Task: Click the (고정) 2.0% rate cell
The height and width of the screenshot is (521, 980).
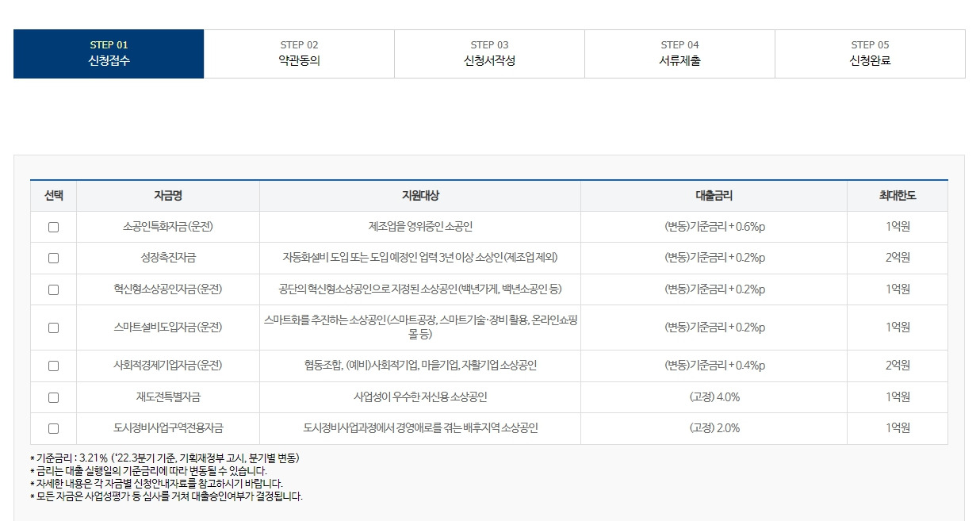Action: tap(714, 428)
